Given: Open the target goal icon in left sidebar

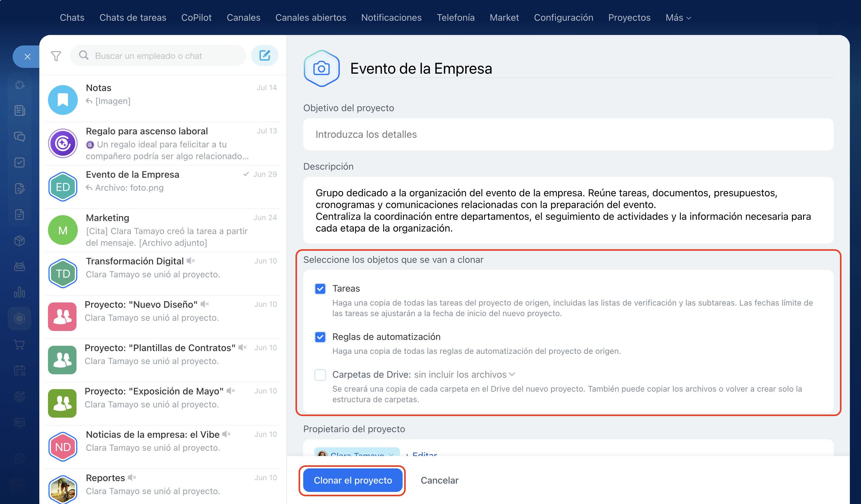Looking at the screenshot, I should [20, 397].
